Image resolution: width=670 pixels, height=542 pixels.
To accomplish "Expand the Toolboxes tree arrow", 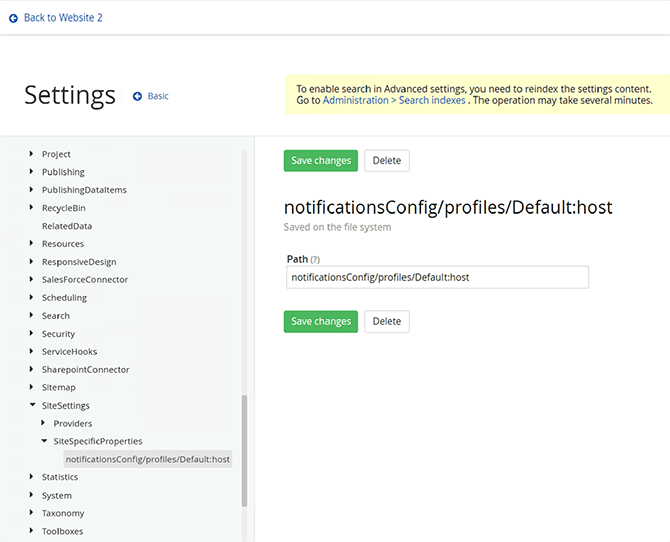I will (32, 532).
